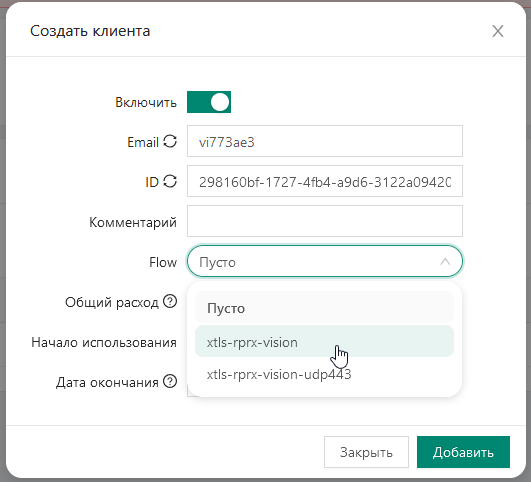
Task: Toggle the Включить switch off
Action: (209, 102)
